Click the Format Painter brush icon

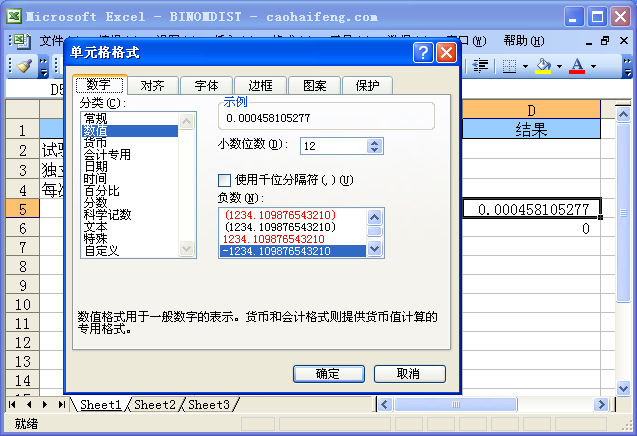(24, 66)
